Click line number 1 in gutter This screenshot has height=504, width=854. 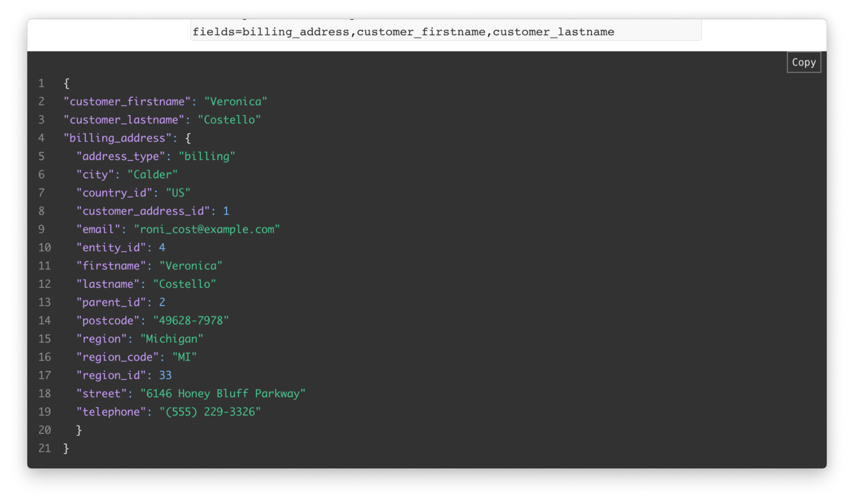[x=42, y=84]
